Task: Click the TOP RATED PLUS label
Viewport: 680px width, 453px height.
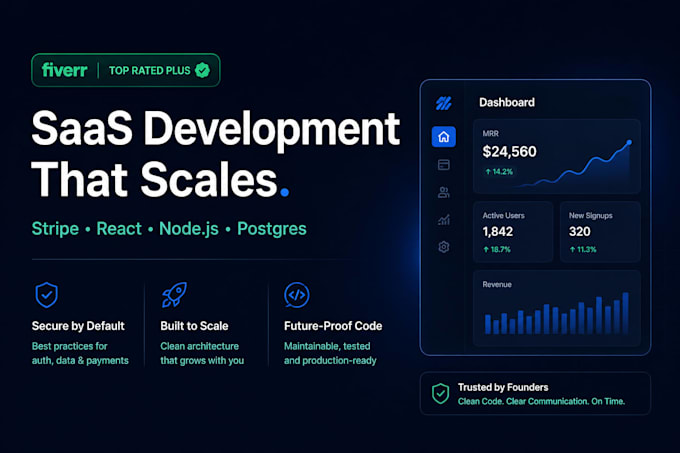Action: [150, 71]
